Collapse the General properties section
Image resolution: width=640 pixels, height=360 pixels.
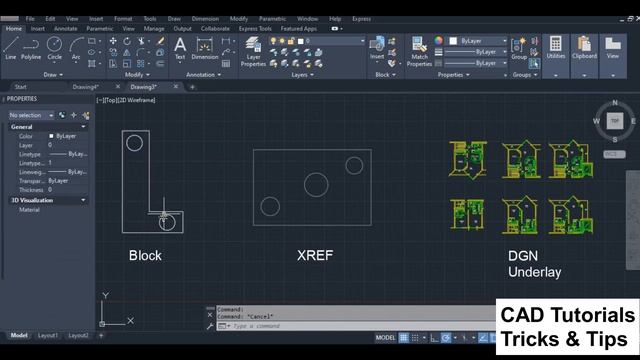(x=83, y=127)
